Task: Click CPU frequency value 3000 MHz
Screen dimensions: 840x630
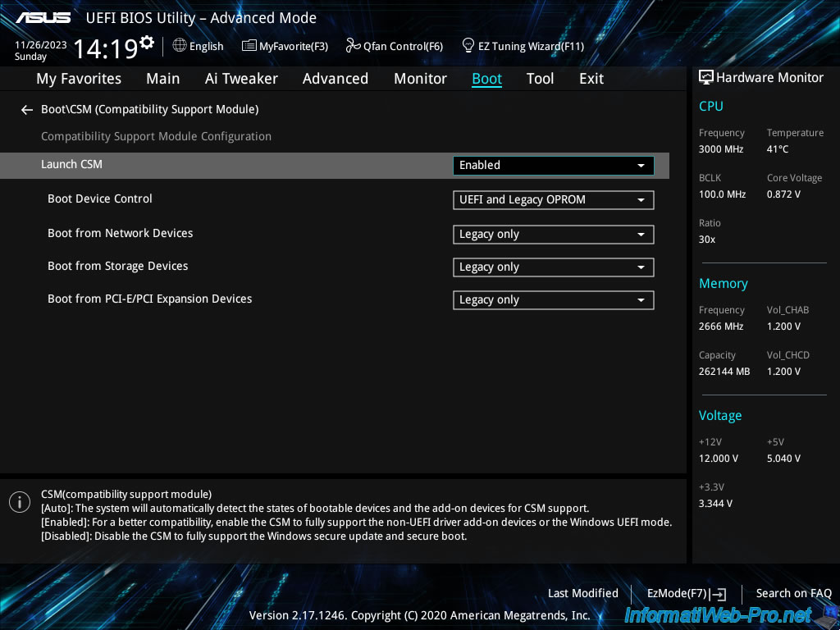Action: 721,149
